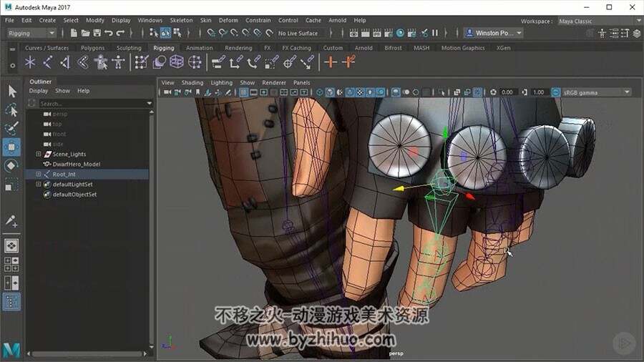This screenshot has height=362, width=644.
Task: Pick the Scale tool in toolbox
Action: click(12, 185)
